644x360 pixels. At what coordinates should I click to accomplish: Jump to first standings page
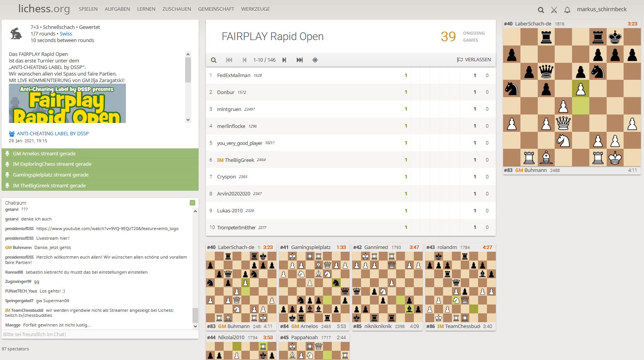[x=229, y=60]
